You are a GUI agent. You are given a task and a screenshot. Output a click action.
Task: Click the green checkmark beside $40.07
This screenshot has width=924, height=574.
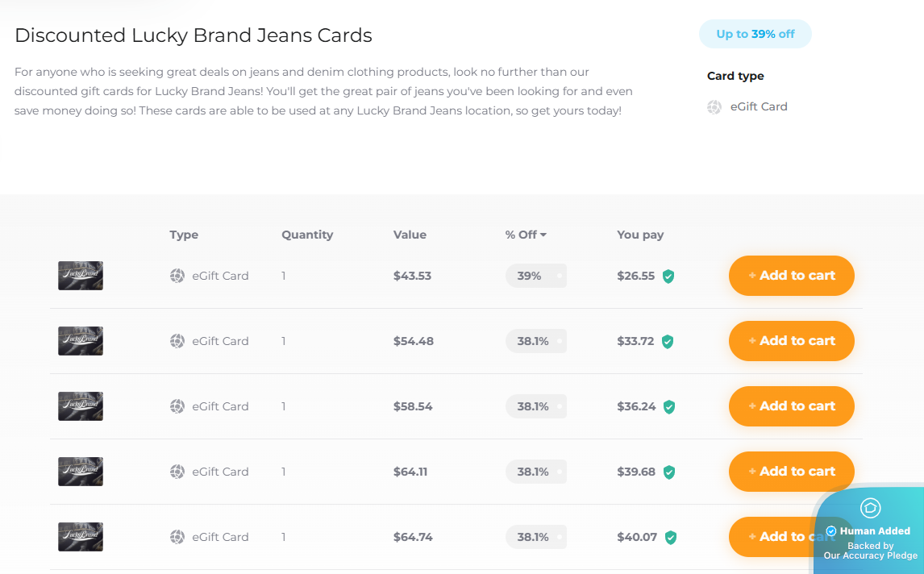tap(668, 537)
